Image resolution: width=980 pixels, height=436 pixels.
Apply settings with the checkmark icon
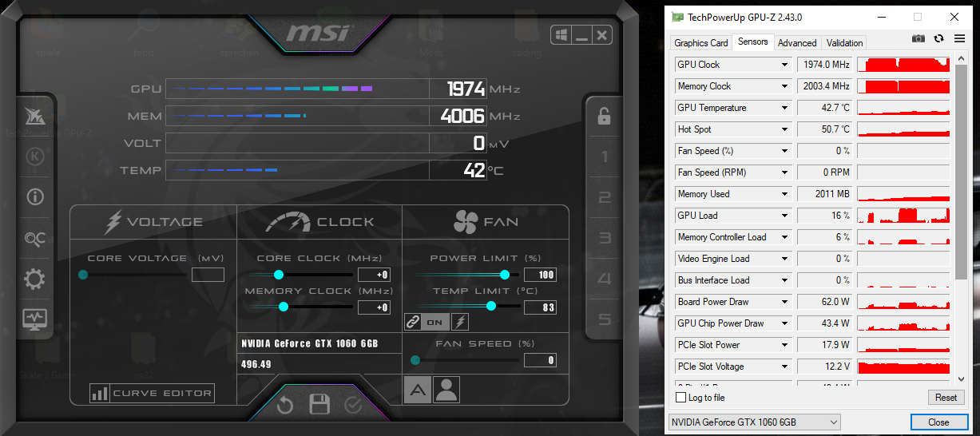tap(353, 406)
